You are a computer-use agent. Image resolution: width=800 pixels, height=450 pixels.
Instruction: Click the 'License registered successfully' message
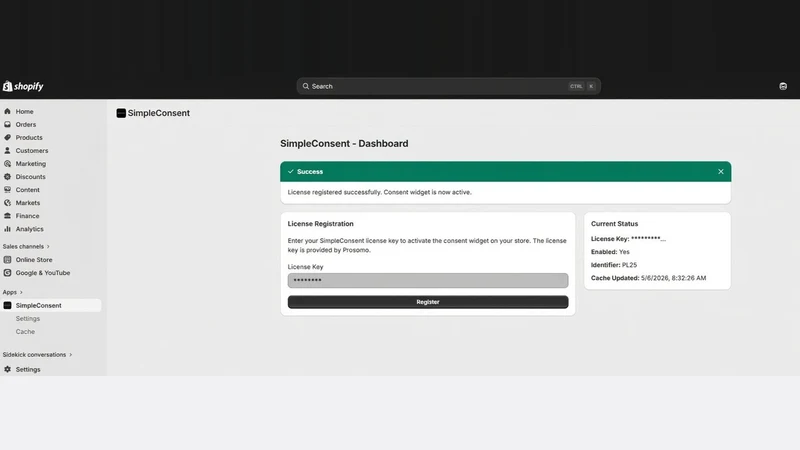click(x=380, y=192)
